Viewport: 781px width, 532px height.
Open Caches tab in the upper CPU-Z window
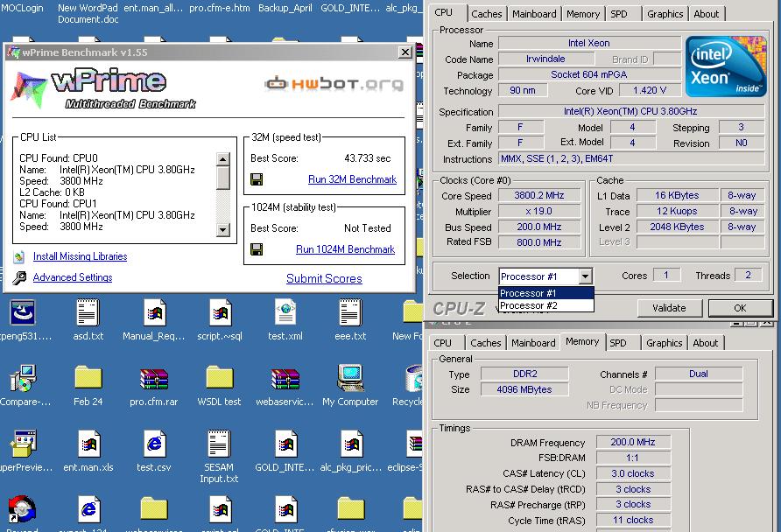[487, 14]
